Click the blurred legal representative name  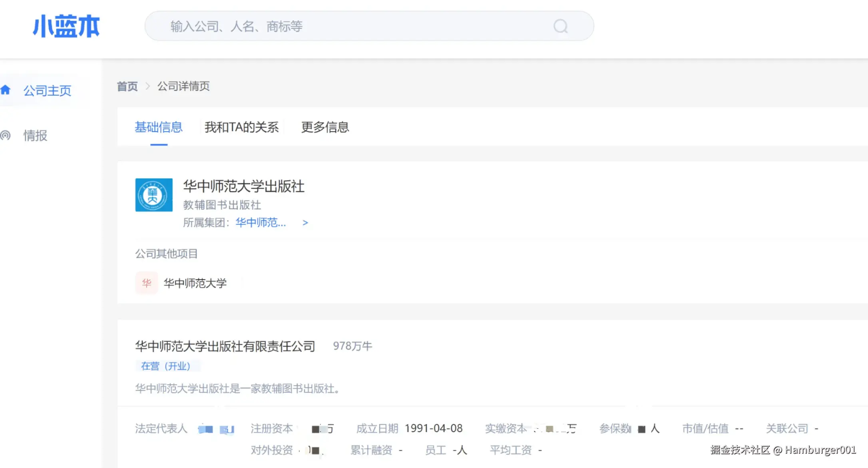216,429
